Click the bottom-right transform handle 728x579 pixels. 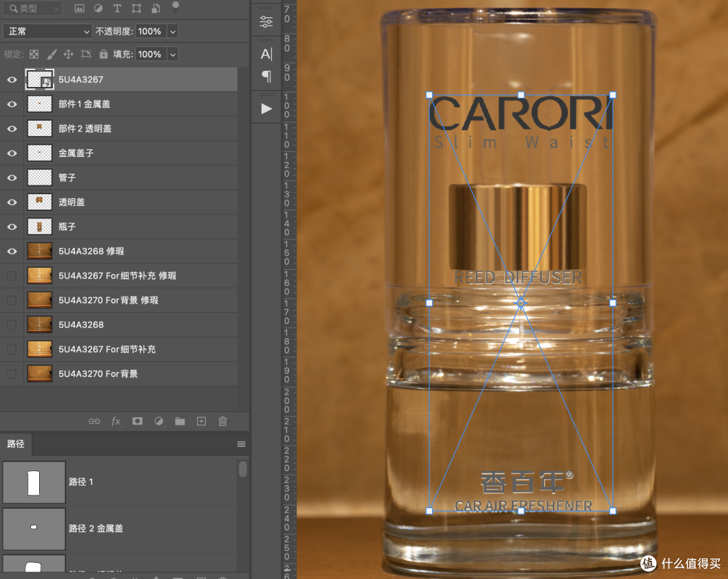[613, 511]
